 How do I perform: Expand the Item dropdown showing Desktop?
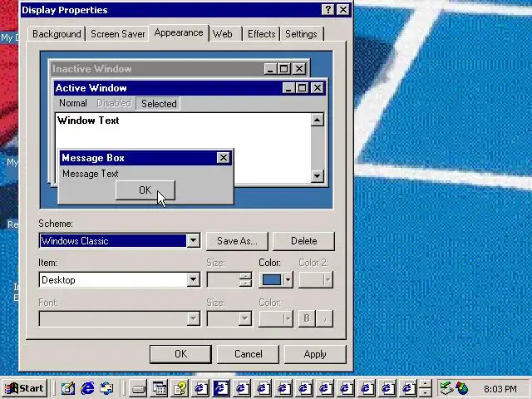pos(193,280)
